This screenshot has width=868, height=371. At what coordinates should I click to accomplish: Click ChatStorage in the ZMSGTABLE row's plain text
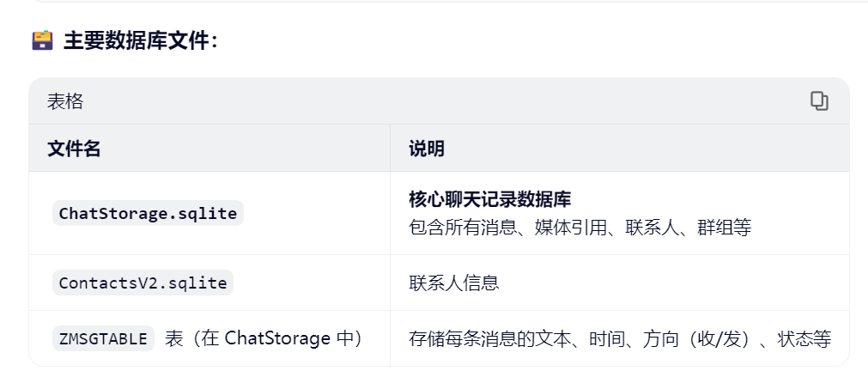tap(277, 338)
